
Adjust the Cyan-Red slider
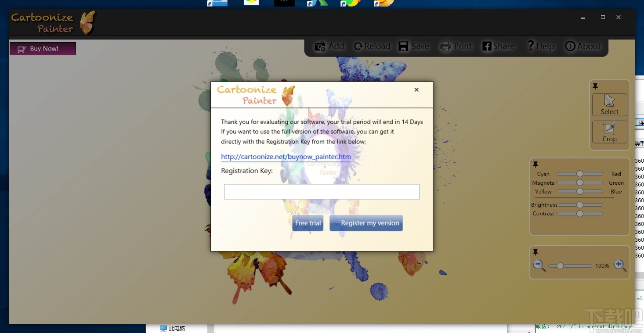point(580,174)
